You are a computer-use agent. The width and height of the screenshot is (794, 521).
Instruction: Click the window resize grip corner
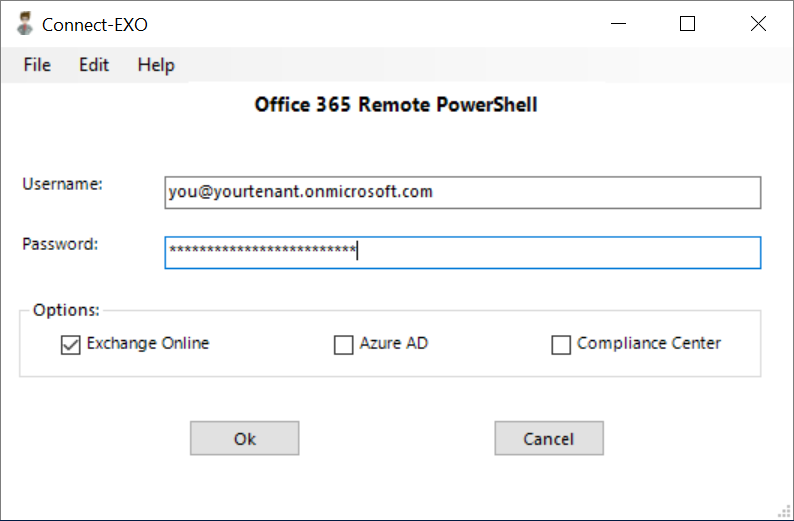(784, 512)
